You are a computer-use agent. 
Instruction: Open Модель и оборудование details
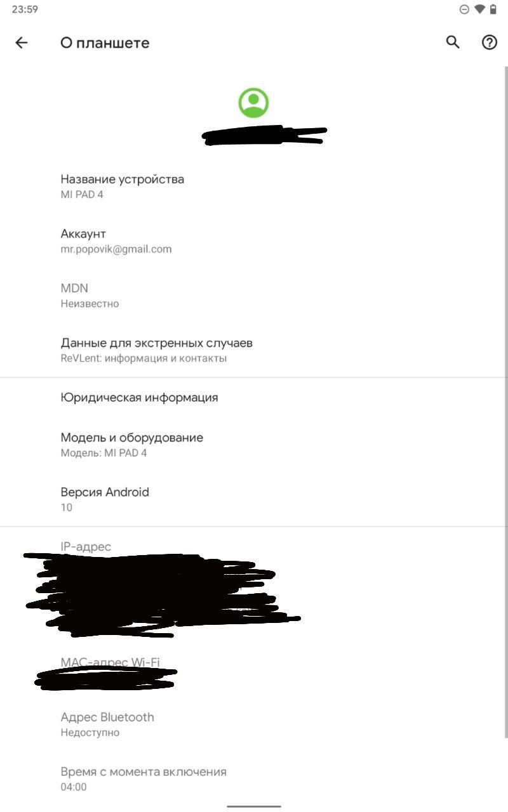click(x=254, y=445)
